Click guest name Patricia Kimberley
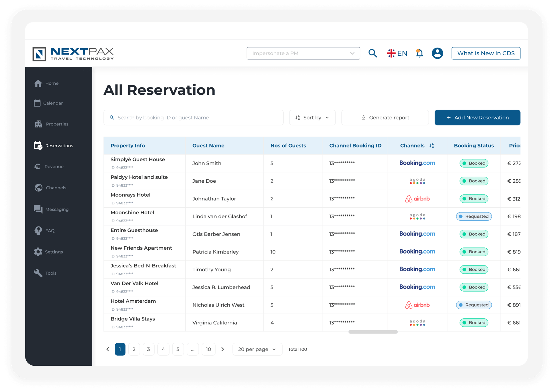 tap(216, 252)
